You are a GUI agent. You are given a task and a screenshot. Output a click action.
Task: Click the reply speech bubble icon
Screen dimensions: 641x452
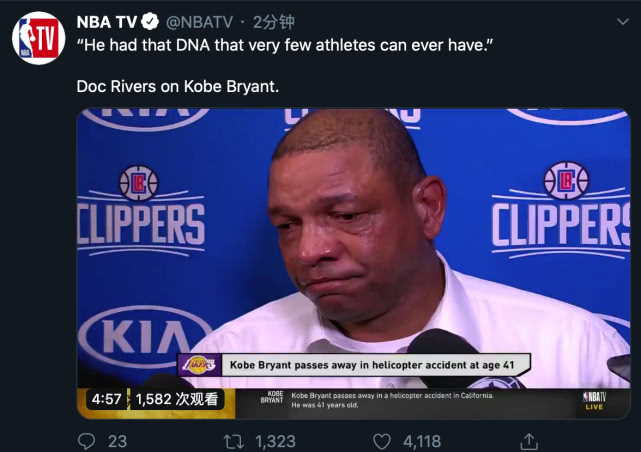coord(87,440)
